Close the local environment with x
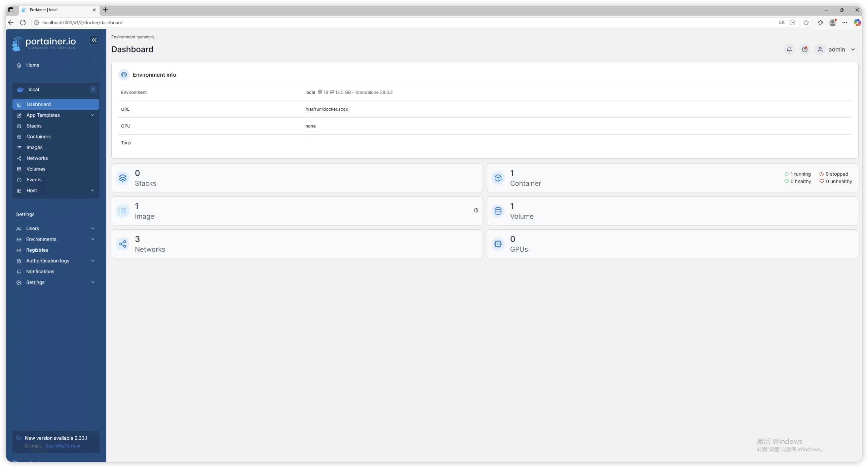Screen dimensions: 868x468 tap(93, 89)
